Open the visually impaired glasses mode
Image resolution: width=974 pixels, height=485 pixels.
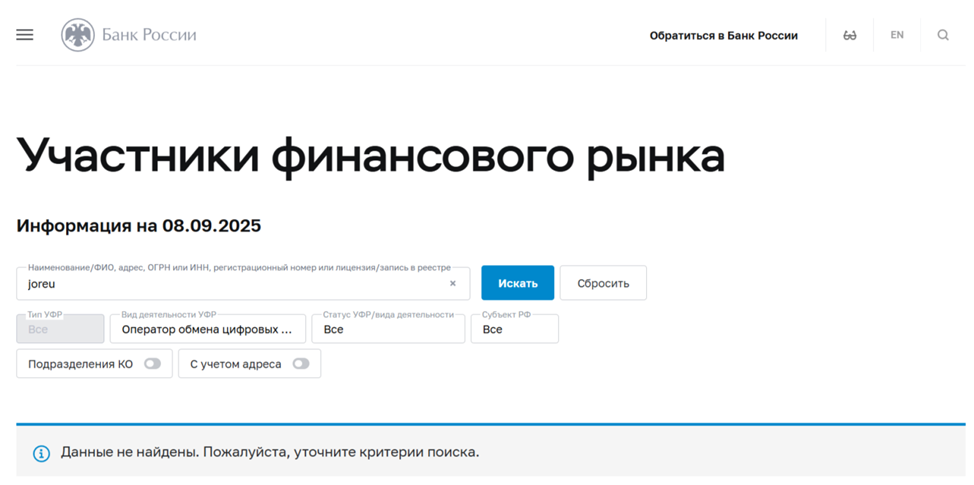pyautogui.click(x=850, y=35)
